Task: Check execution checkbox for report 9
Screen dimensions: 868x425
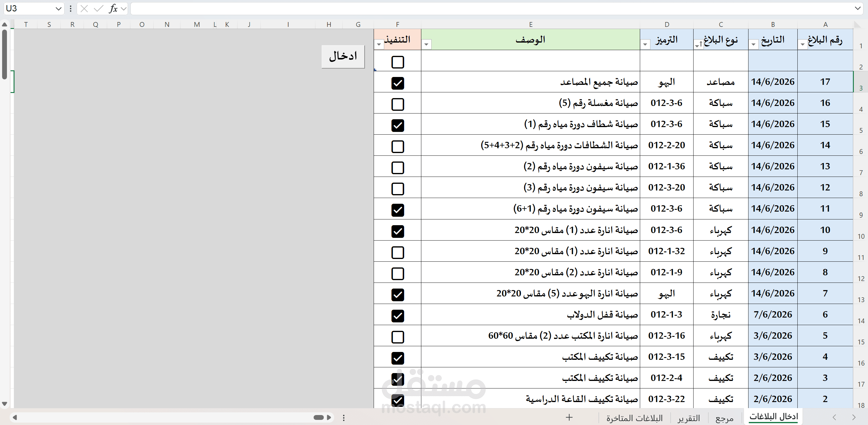Action: click(397, 252)
